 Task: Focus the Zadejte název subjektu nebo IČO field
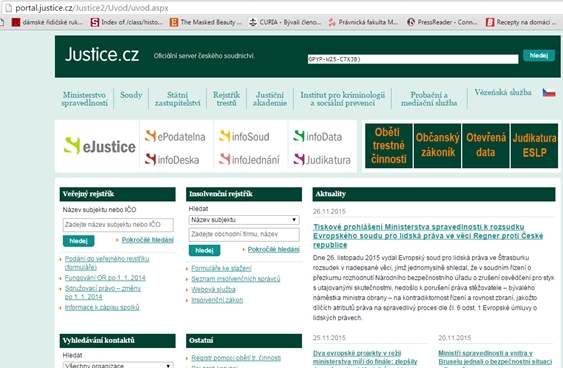pyautogui.click(x=118, y=225)
